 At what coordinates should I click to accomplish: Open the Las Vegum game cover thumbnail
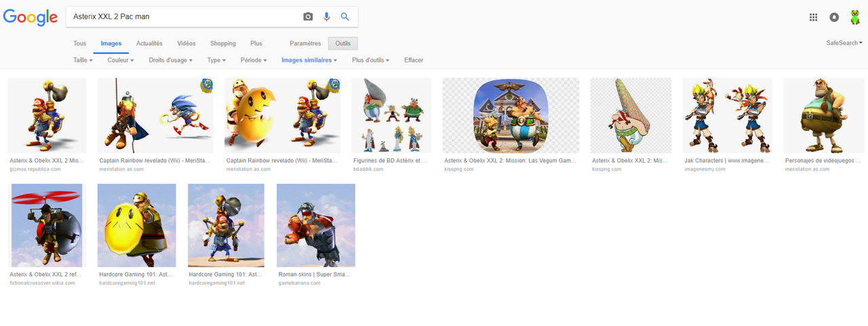[x=511, y=115]
